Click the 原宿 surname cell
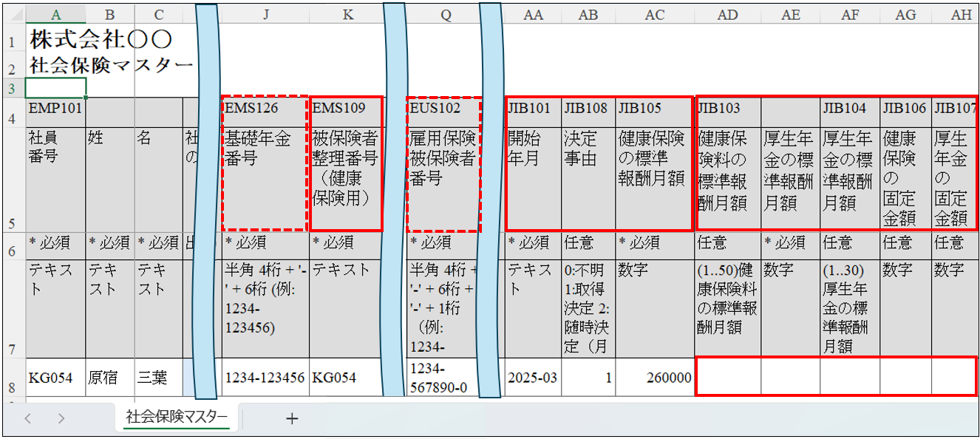The height and width of the screenshot is (439, 980). (109, 378)
